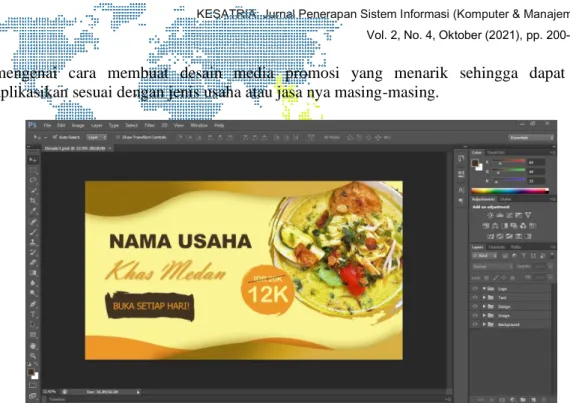This screenshot has width=570, height=403.
Task: Open the Character panel icon in dock
Action: (x=461, y=190)
